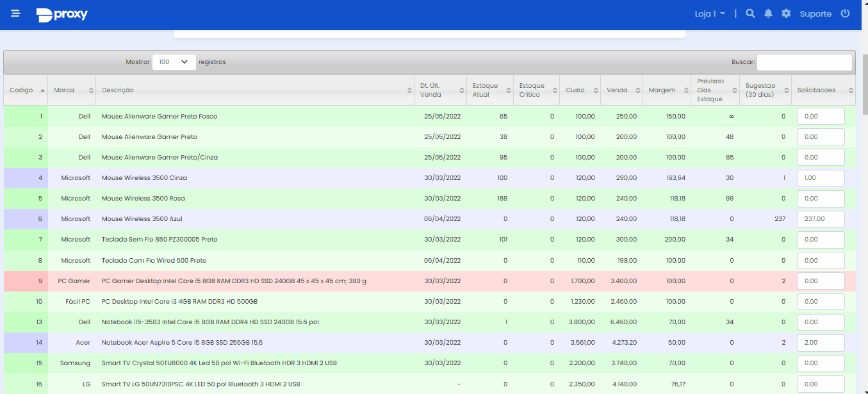This screenshot has width=868, height=394.
Task: Sort by the Codigo column
Action: pos(26,90)
